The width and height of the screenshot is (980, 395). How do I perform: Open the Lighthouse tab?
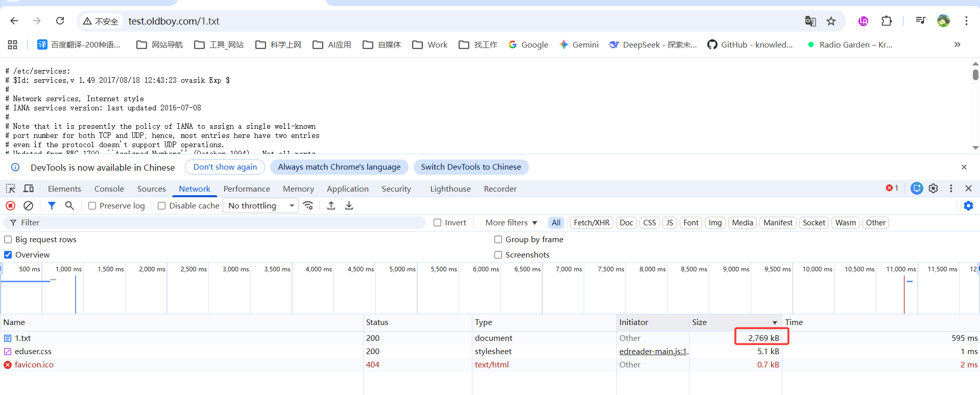point(450,189)
